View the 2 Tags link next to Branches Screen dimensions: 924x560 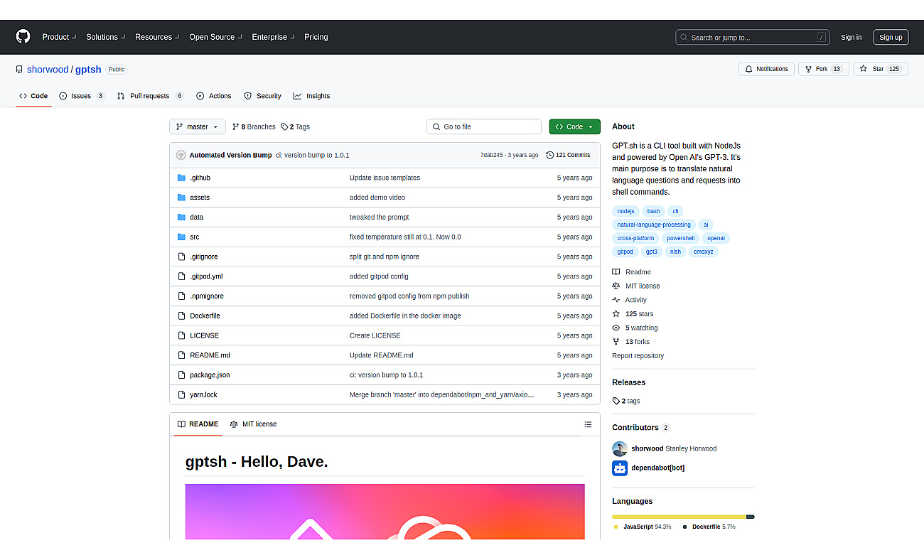296,126
